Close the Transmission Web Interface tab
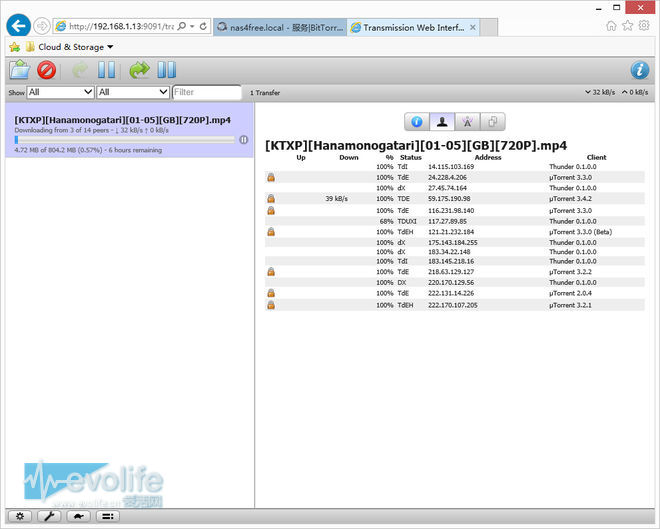Screen dimensions: 660x529 (473, 27)
